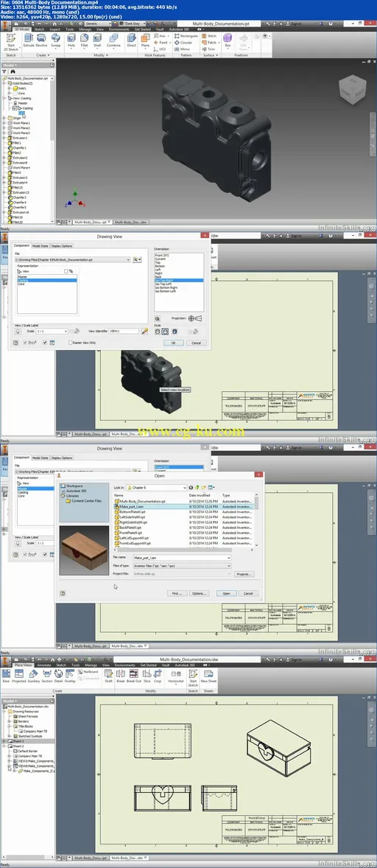The height and width of the screenshot is (868, 377).
Task: Create a work Plane
Action: pyautogui.click(x=145, y=41)
